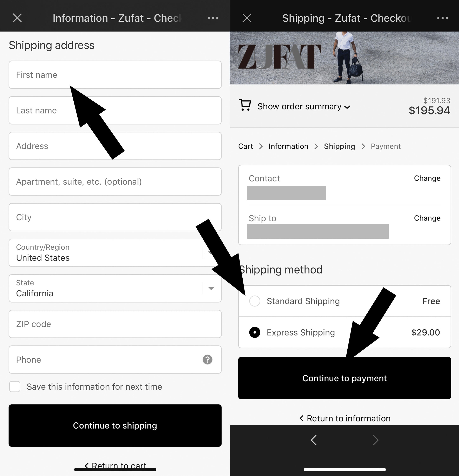This screenshot has height=476, width=459.
Task: Tap the shopping cart icon
Action: (245, 105)
